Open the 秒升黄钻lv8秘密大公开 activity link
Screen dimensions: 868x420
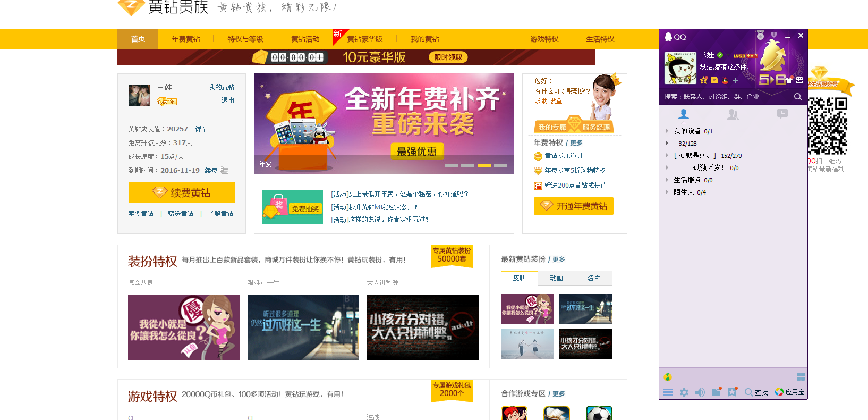click(375, 207)
